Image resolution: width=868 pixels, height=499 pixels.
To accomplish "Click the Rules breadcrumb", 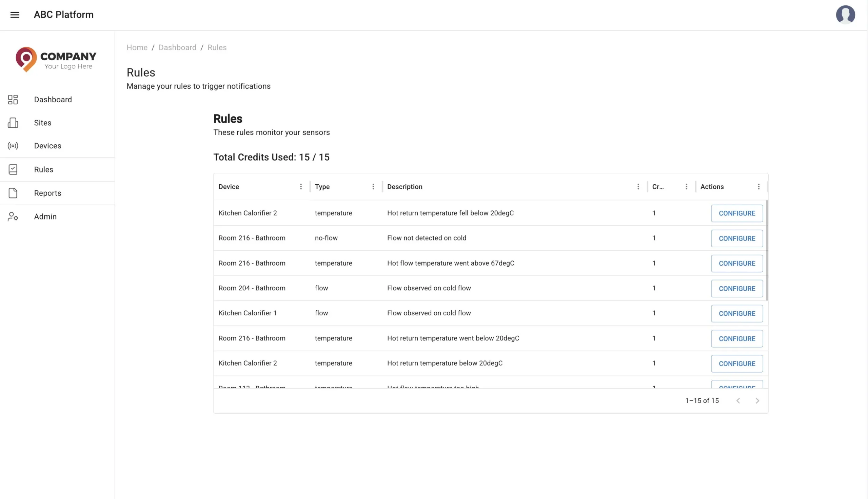I will click(217, 47).
